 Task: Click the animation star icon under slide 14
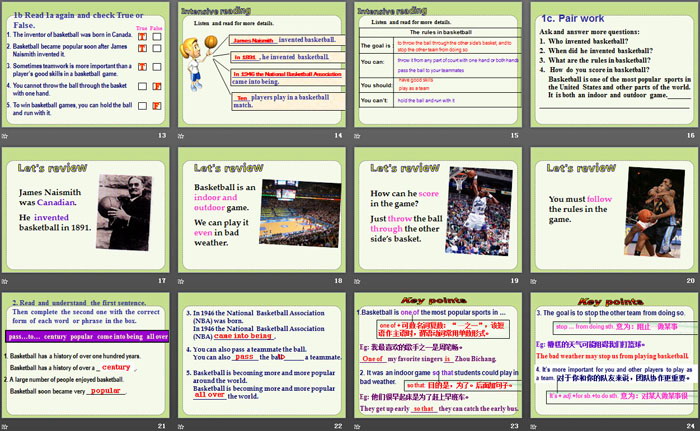click(181, 136)
